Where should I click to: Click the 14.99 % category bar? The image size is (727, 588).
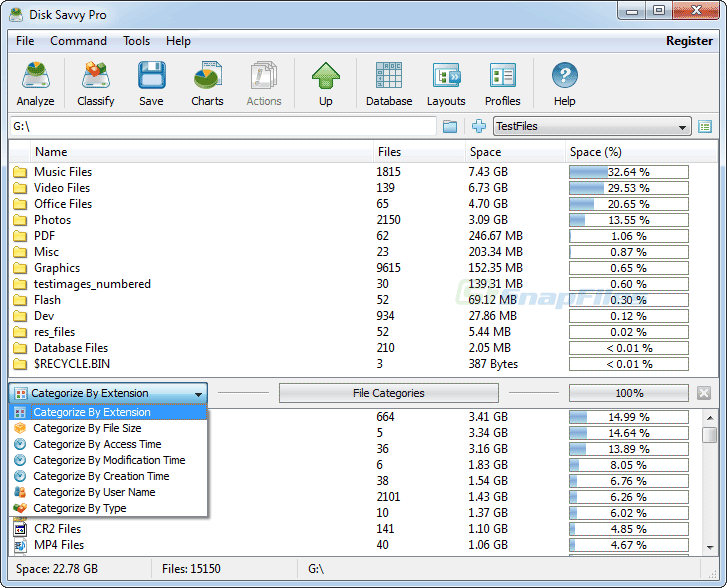pyautogui.click(x=629, y=417)
